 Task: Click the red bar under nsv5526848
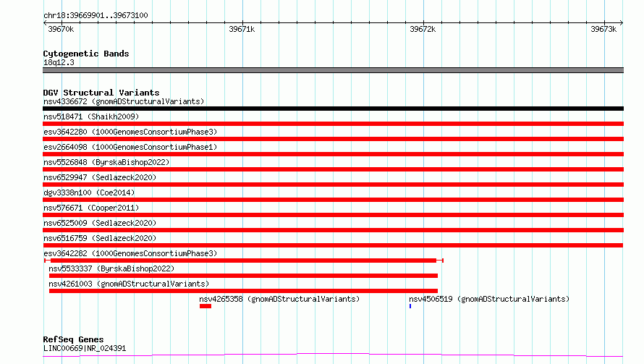pos(333,169)
